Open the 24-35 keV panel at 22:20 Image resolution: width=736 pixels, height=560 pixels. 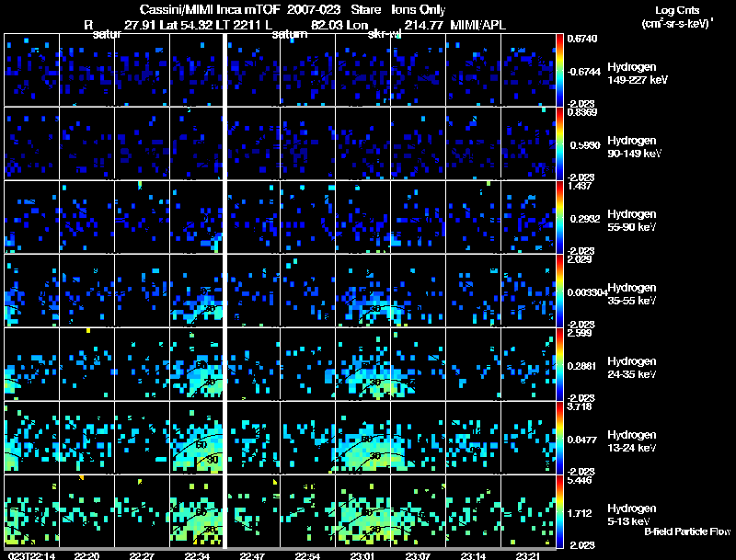click(x=86, y=364)
